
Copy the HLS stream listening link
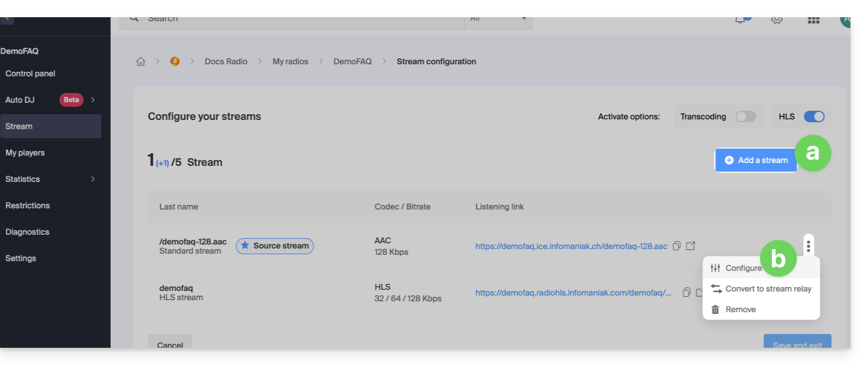[686, 292]
